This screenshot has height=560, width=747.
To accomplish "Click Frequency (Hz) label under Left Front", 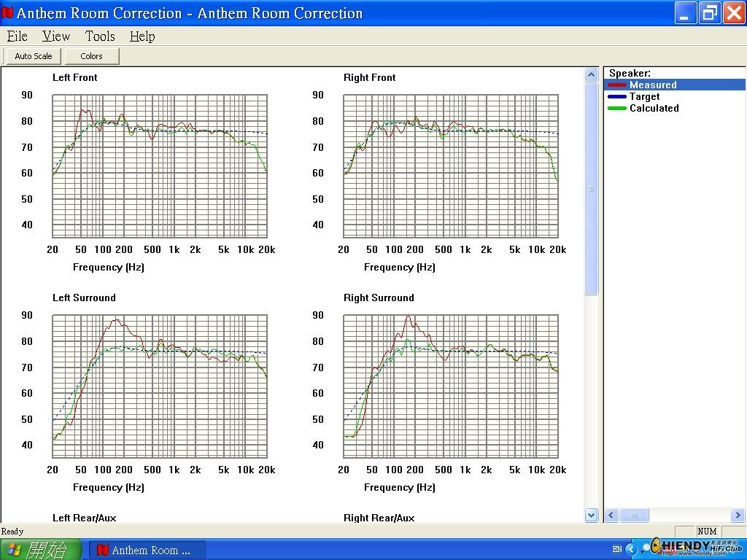I will pyautogui.click(x=109, y=267).
